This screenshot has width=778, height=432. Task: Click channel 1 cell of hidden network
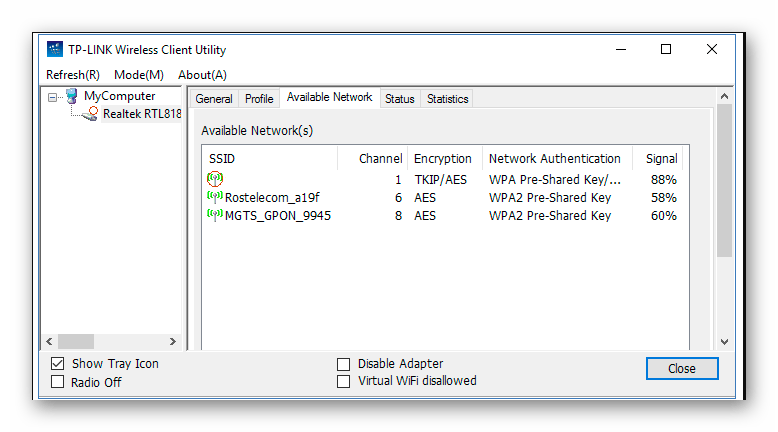point(398,180)
